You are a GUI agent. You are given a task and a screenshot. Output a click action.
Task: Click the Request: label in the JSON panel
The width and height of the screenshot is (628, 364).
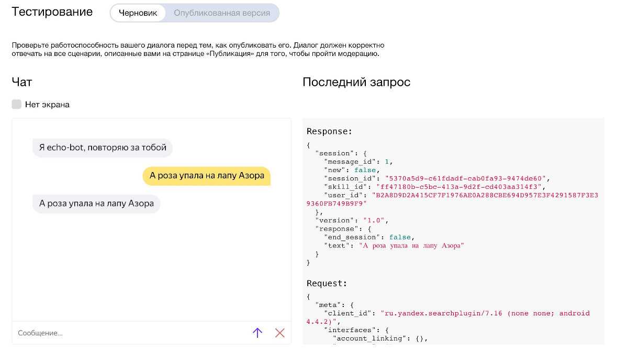tap(327, 283)
